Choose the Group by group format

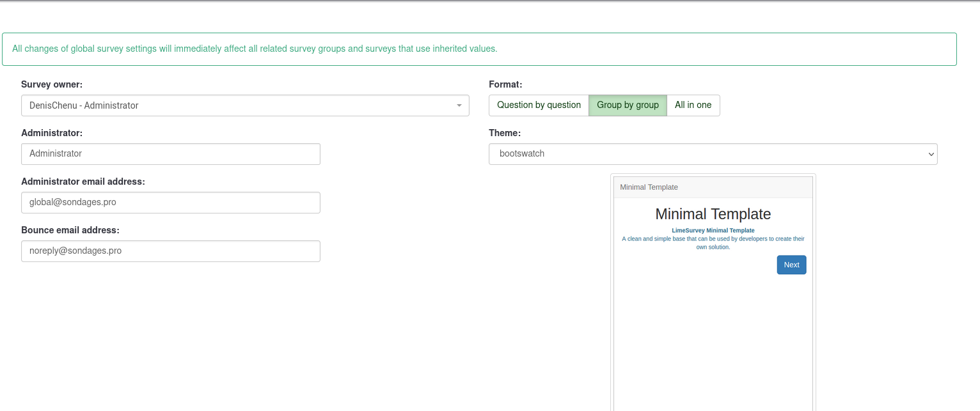pyautogui.click(x=628, y=105)
